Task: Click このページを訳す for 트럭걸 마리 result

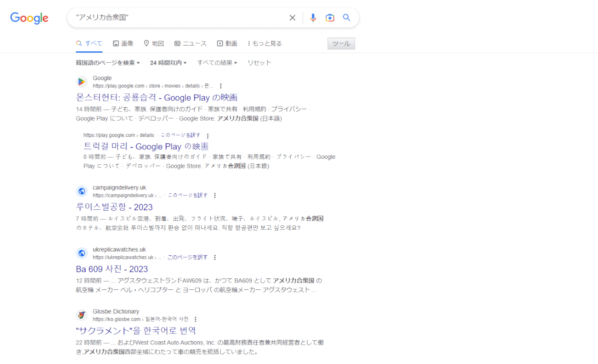Action: pos(180,136)
